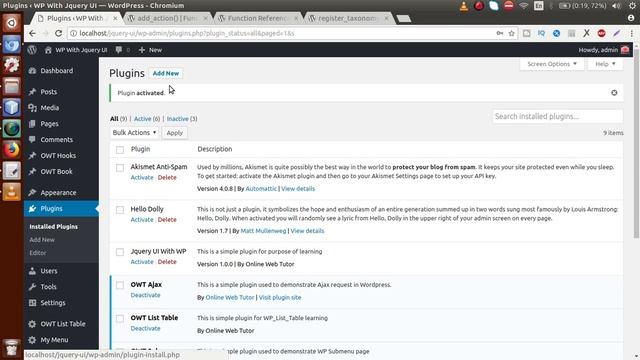Viewport: 640px width, 360px height.
Task: Open the OWT List Table gear icon
Action: click(32, 324)
